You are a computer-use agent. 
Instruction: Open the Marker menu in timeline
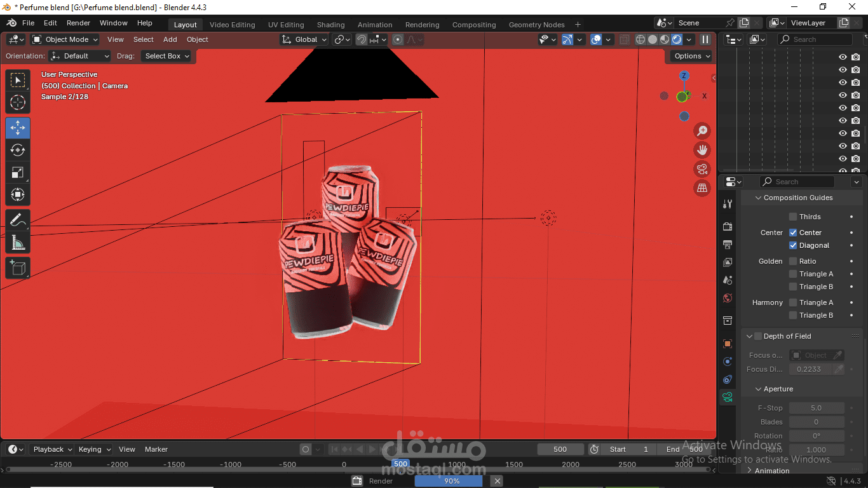point(156,449)
